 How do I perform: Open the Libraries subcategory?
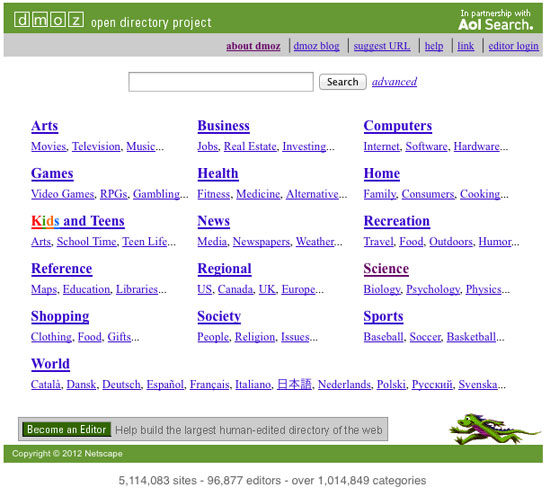[137, 289]
